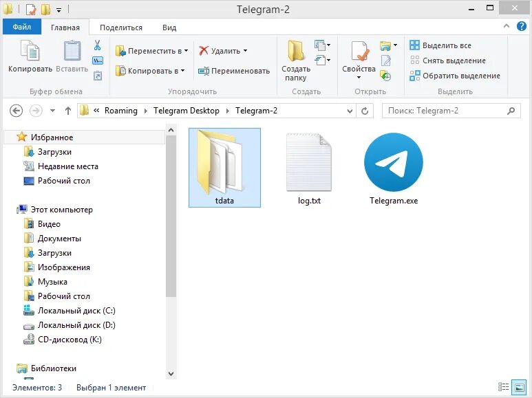Click Telegram Desktop in address path

tap(187, 111)
